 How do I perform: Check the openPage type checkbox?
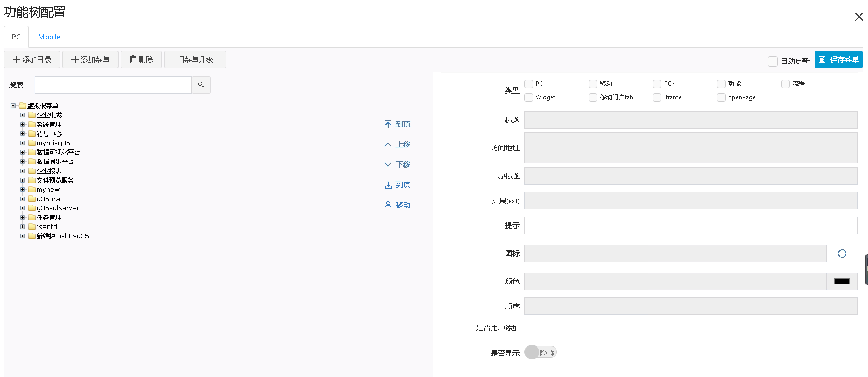tap(721, 97)
